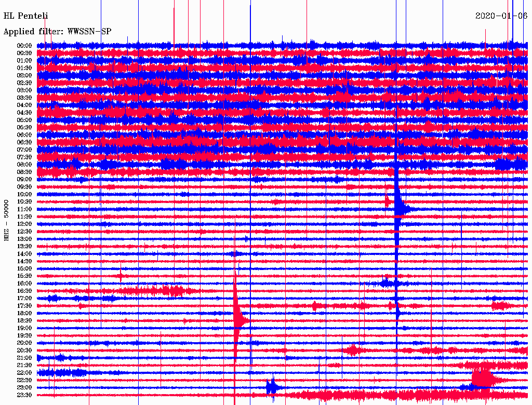Select the 21:00 time row label
This screenshot has width=532, height=405.
(x=24, y=358)
